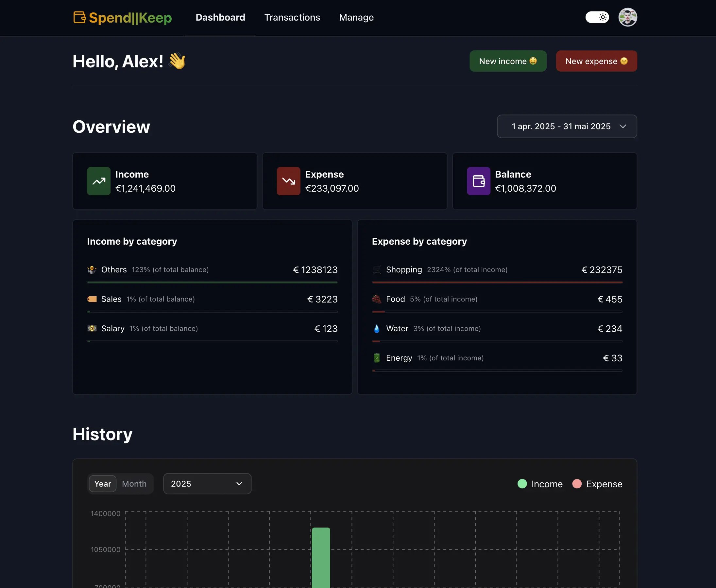Image resolution: width=716 pixels, height=588 pixels.
Task: Open the Manage tab
Action: (356, 17)
